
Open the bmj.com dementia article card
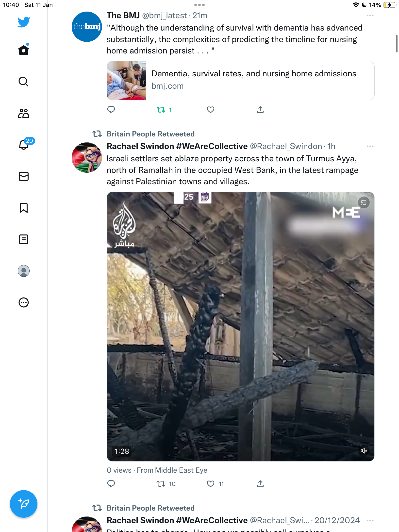[241, 81]
